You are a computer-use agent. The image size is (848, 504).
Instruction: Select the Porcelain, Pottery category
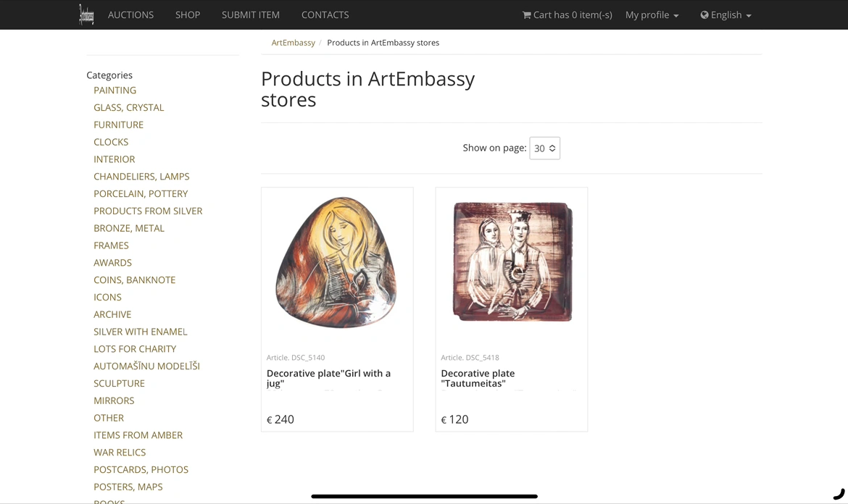[x=141, y=194]
